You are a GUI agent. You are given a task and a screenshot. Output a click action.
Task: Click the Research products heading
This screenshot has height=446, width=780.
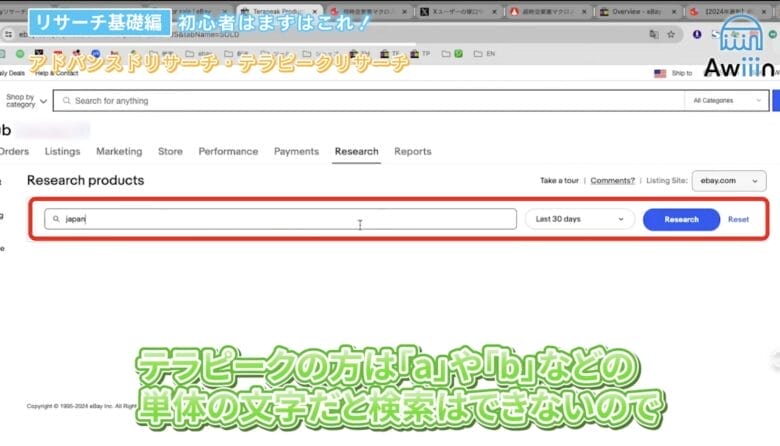click(x=86, y=180)
